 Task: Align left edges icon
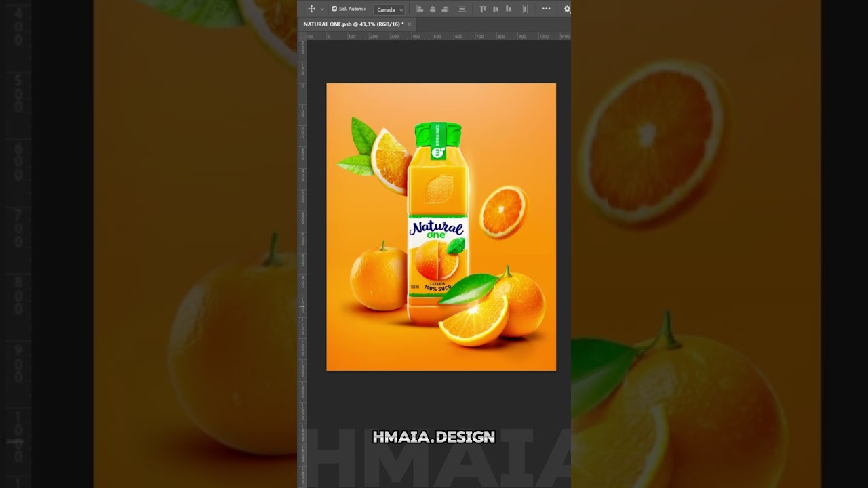[419, 9]
